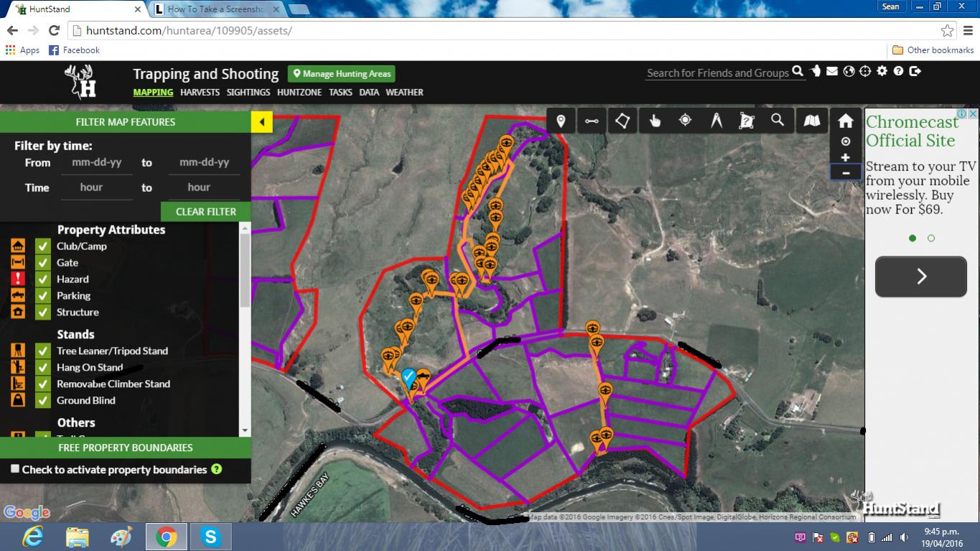The height and width of the screenshot is (551, 980).
Task: Select the distance measuring compass tool
Action: point(717,121)
